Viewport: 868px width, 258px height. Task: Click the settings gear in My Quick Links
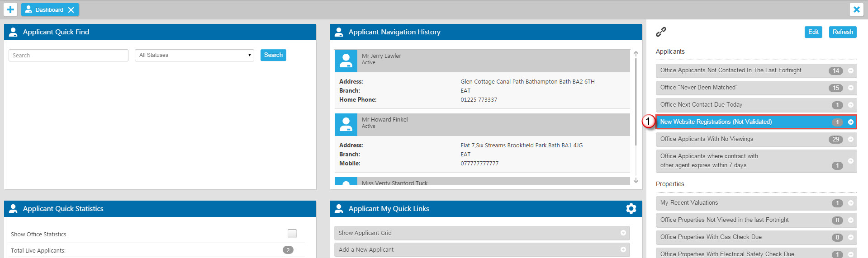tap(631, 208)
